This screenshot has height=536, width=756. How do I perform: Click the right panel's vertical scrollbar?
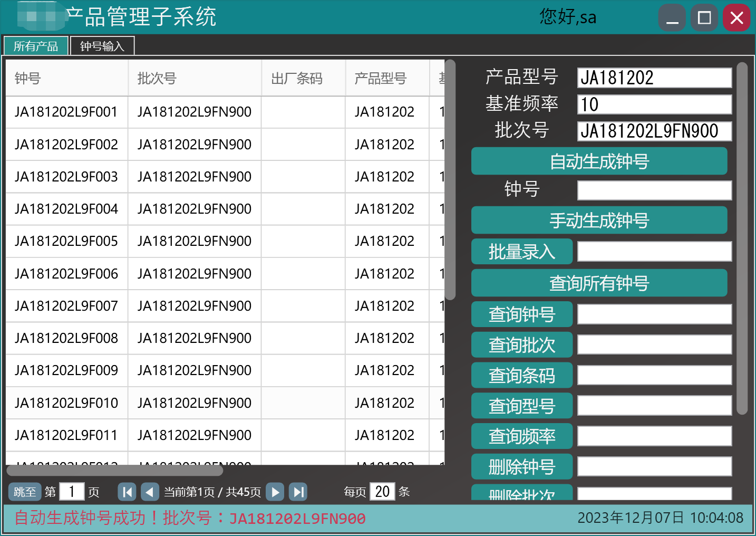pos(742,238)
